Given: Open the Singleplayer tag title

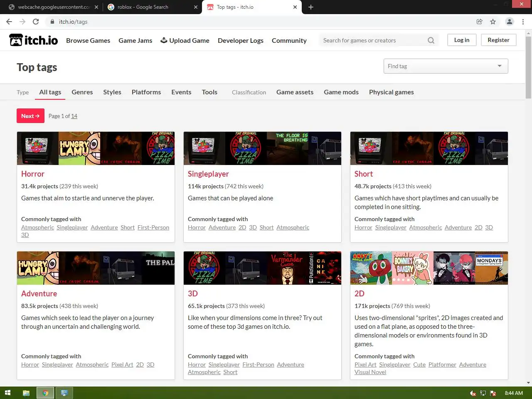Looking at the screenshot, I should [x=208, y=174].
